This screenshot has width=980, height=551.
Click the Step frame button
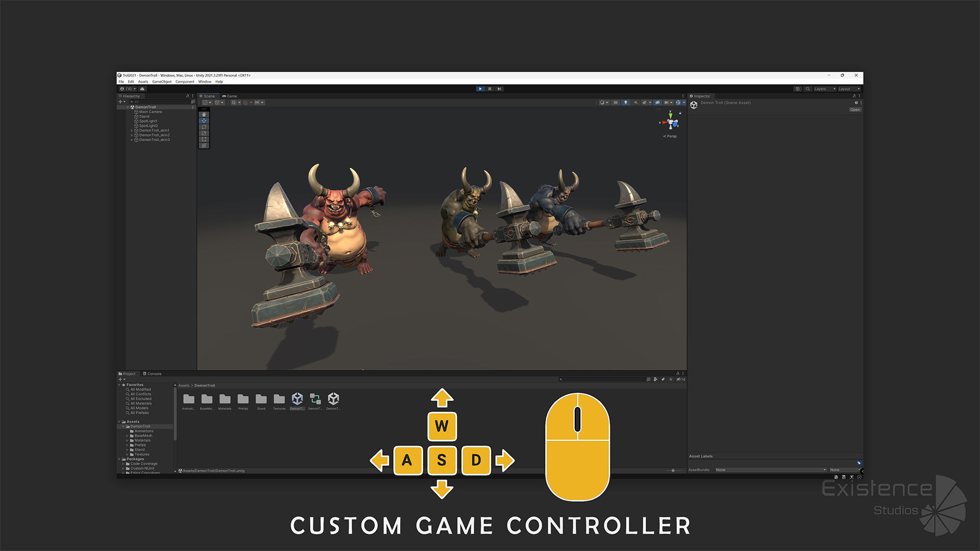pyautogui.click(x=500, y=89)
